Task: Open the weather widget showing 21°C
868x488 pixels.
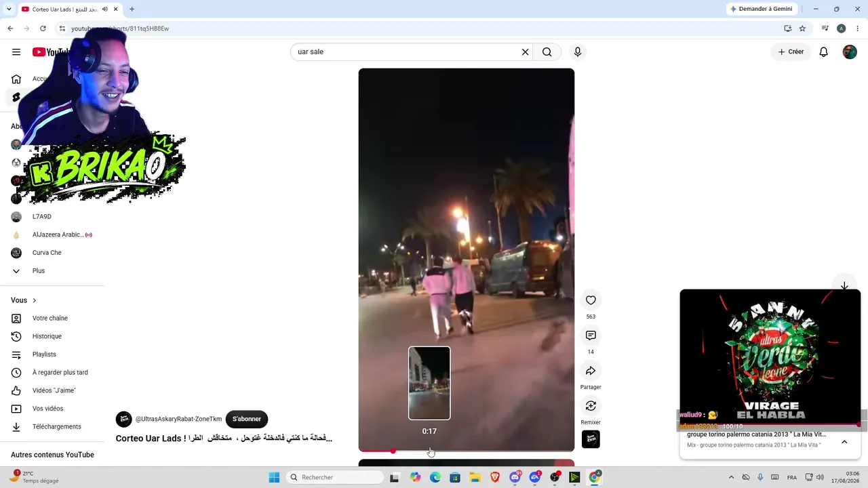Action: click(35, 477)
